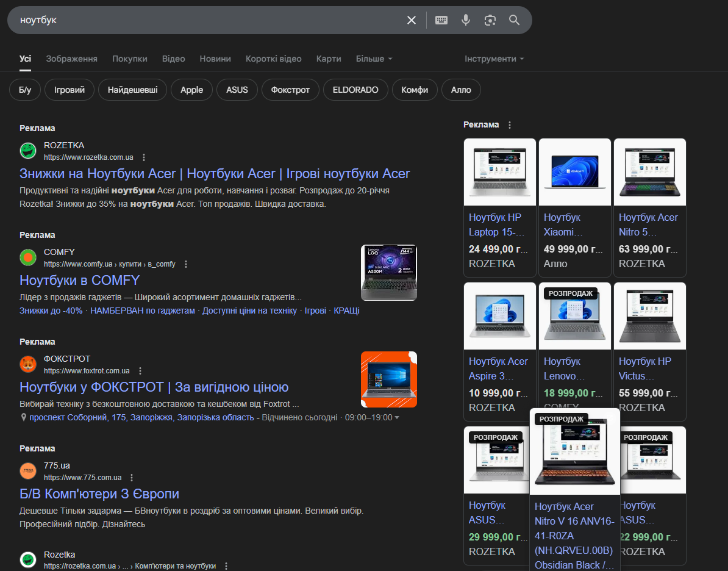This screenshot has height=571, width=728.
Task: Open the Ноутбуки у ФОКСТРОТ ad link
Action: pyautogui.click(x=154, y=387)
